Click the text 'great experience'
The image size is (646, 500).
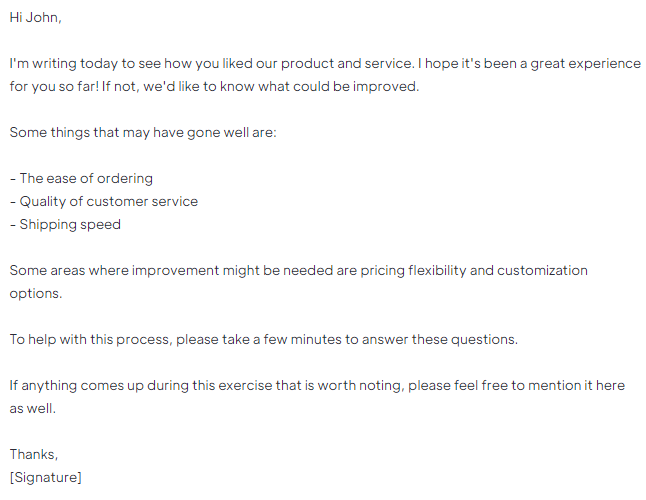pos(585,64)
